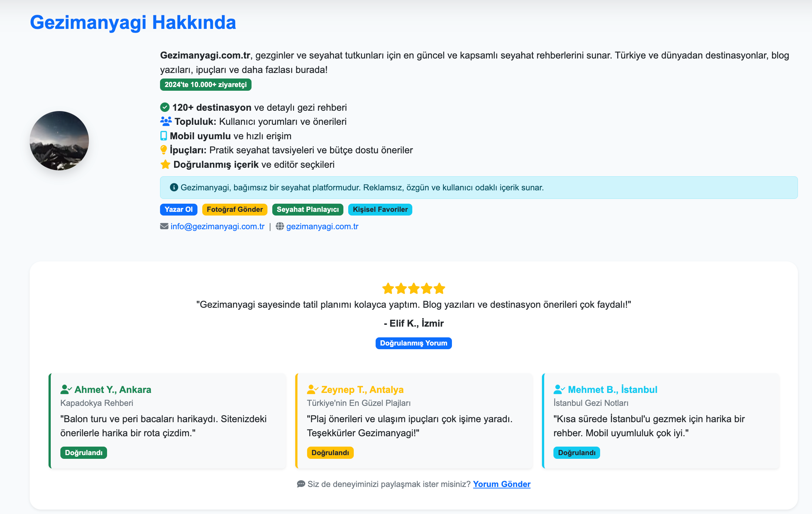Click the mobile phone icon beside Mobil uyumlu
812x514 pixels.
[163, 136]
